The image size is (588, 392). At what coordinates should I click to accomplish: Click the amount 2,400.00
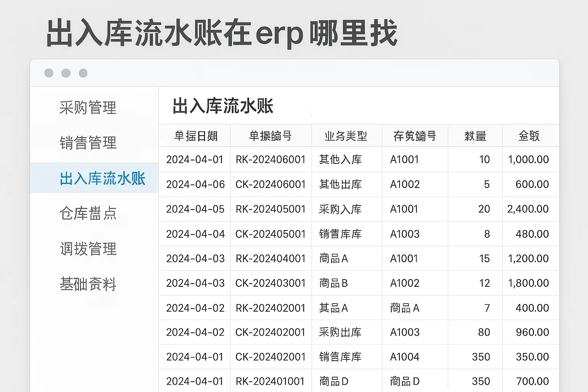[x=528, y=209]
